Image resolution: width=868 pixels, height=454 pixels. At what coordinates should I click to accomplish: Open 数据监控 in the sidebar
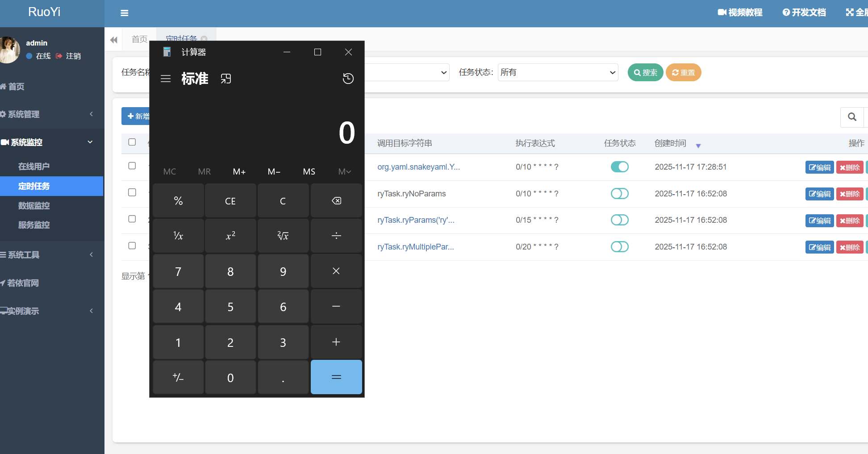[x=34, y=206]
